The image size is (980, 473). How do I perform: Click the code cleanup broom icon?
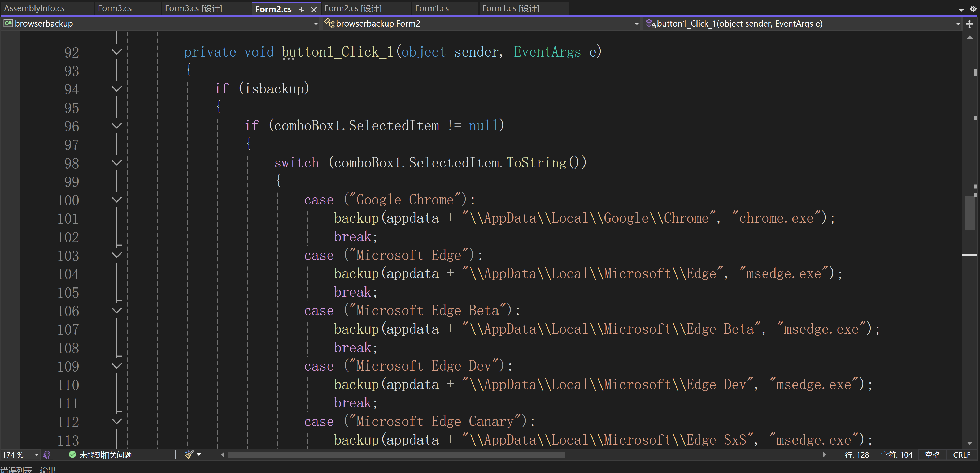pyautogui.click(x=189, y=454)
